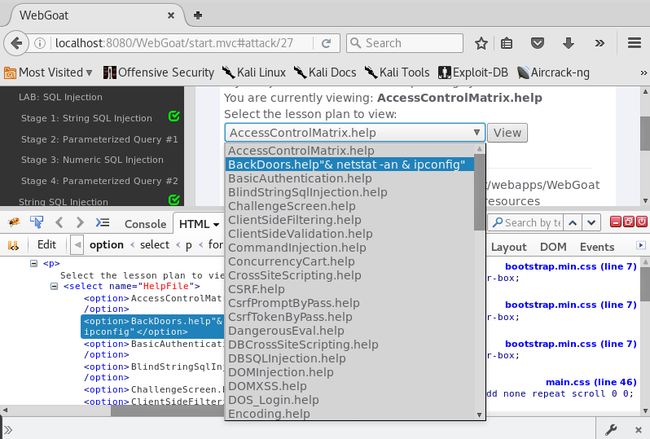Go forward in Firebug panel history

coord(80,223)
